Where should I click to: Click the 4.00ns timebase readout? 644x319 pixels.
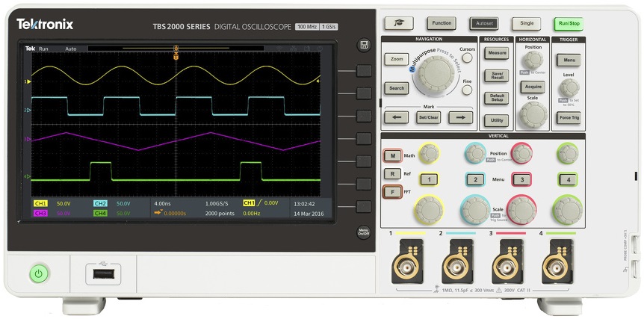point(161,203)
